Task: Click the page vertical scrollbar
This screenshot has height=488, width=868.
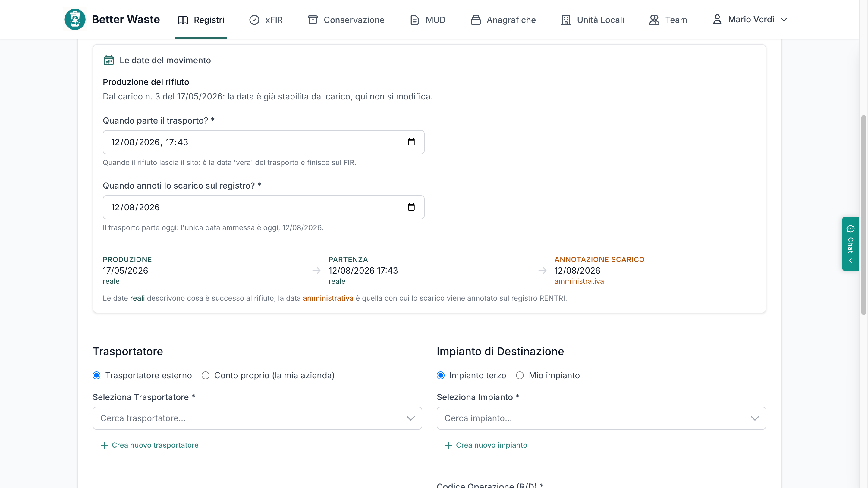Action: (863, 215)
